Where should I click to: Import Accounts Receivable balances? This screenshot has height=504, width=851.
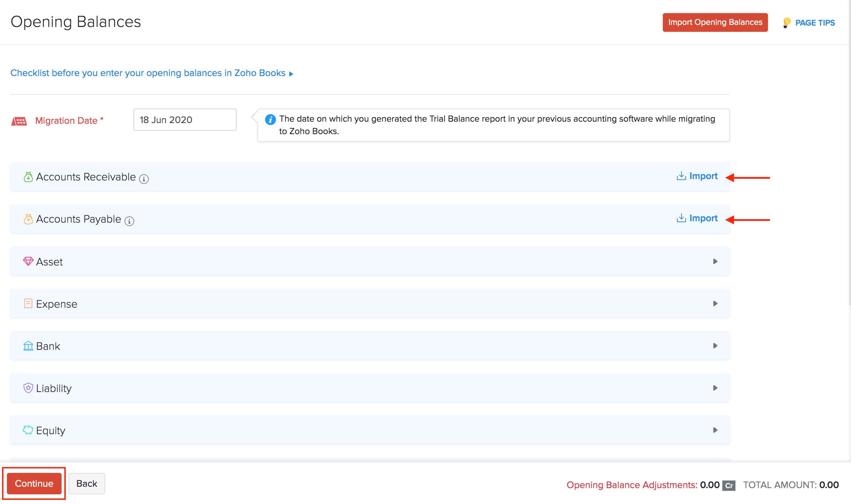(697, 176)
